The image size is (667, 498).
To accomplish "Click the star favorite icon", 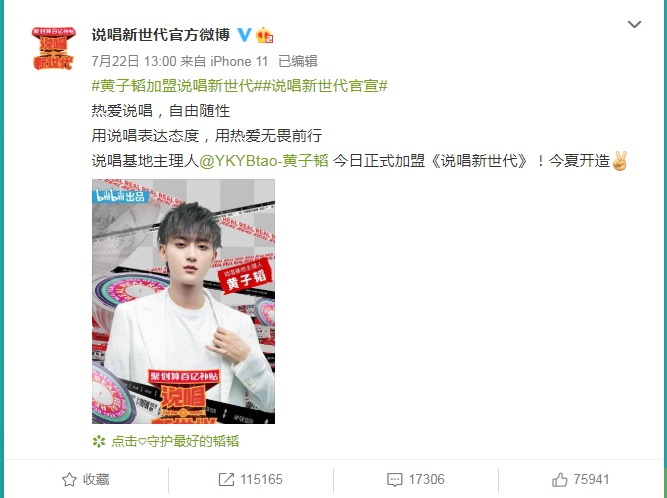I will 69,480.
